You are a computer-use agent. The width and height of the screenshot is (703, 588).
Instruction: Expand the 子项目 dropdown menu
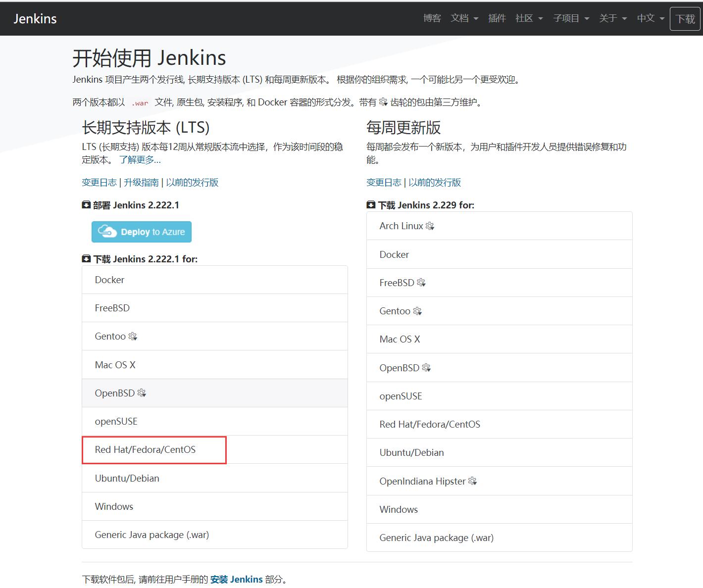[571, 18]
